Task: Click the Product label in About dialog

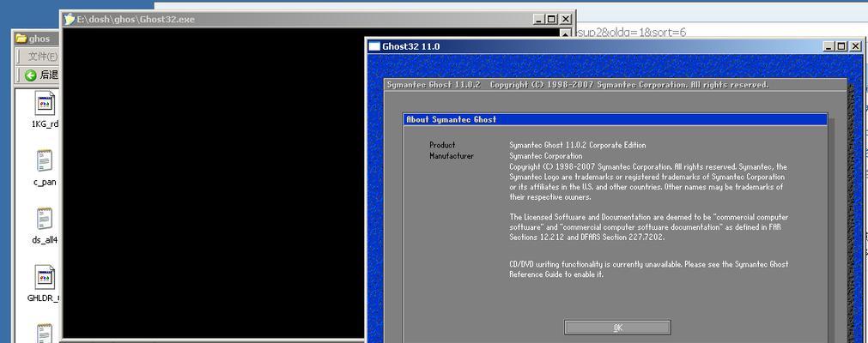Action: click(442, 145)
